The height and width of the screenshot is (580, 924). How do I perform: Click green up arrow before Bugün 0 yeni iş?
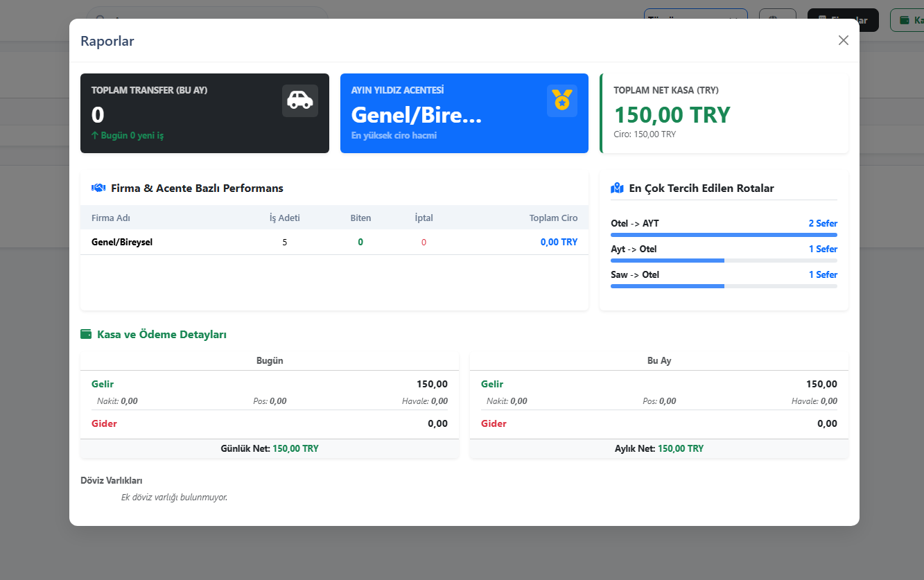pyautogui.click(x=95, y=136)
